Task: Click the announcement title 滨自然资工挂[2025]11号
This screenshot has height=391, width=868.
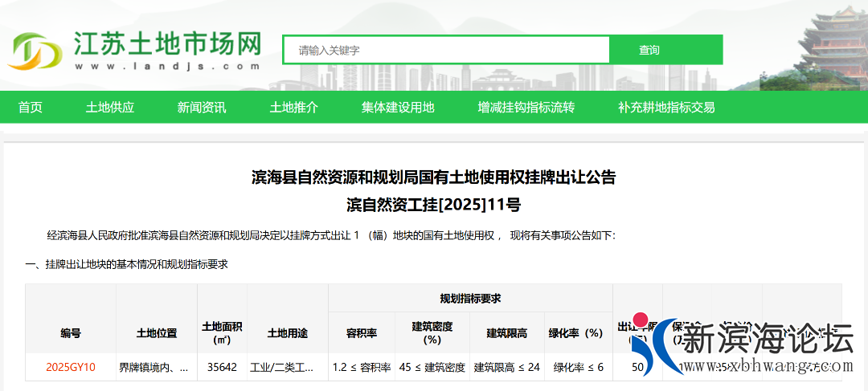Action: click(x=434, y=205)
